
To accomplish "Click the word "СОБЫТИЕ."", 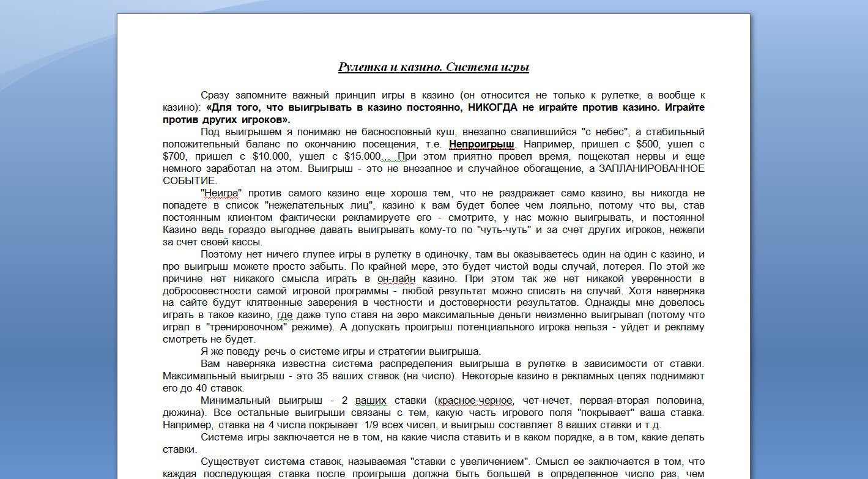I will click(x=190, y=181).
